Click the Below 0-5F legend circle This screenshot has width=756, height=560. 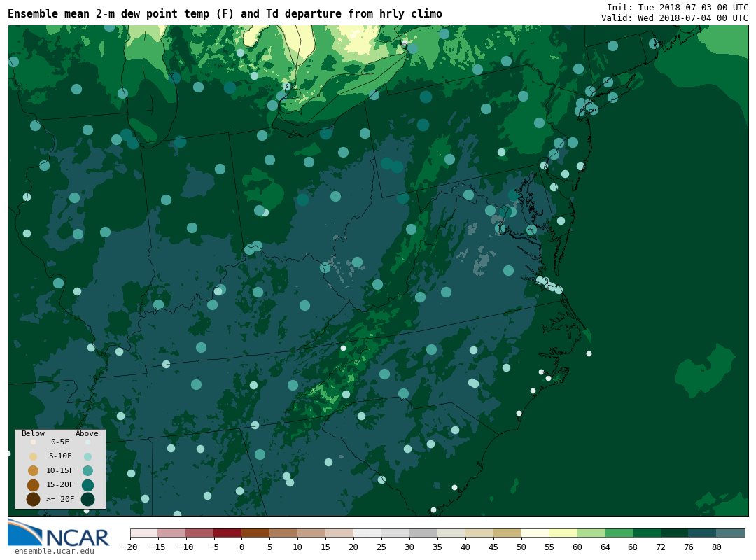(34, 442)
